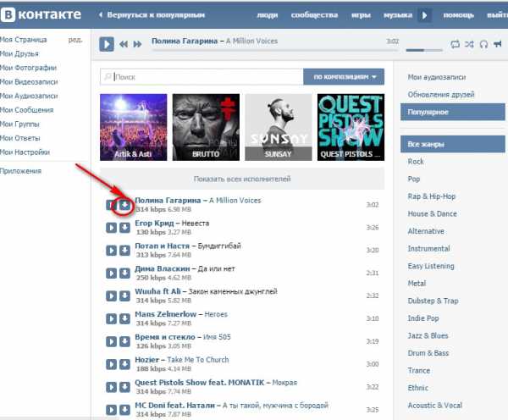The image size is (508, 420).
Task: Toggle the repeat track icon
Action: pyautogui.click(x=455, y=44)
